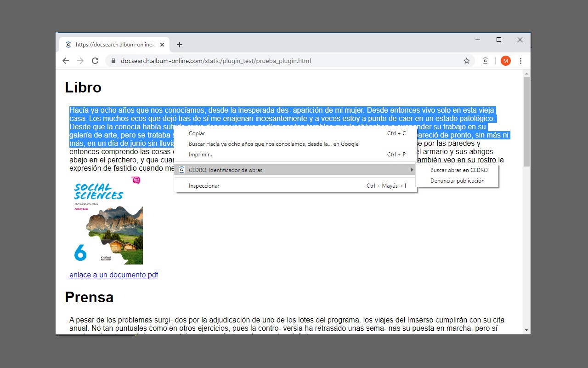Open the CEDRO extension toolbar icon
The width and height of the screenshot is (588, 368).
(485, 61)
